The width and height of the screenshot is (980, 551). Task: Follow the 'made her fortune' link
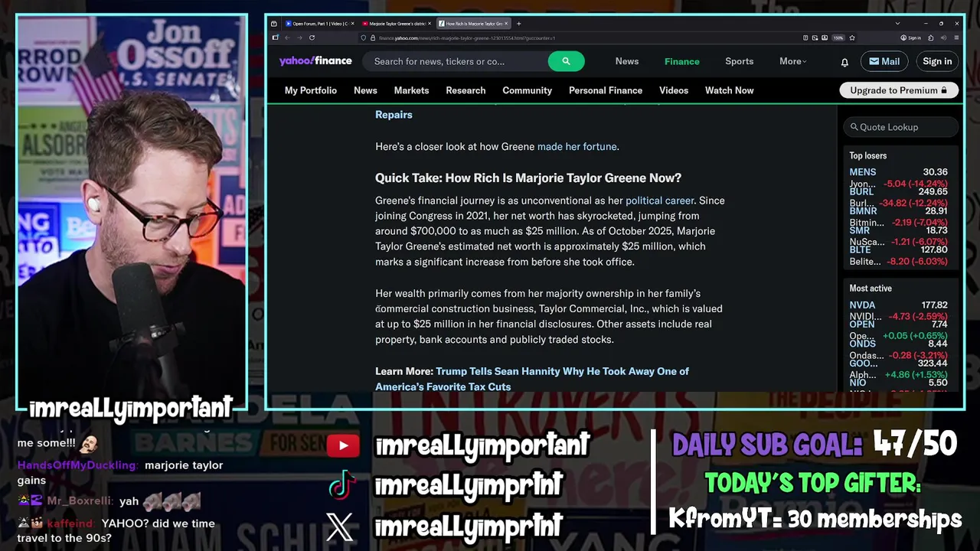pos(577,146)
